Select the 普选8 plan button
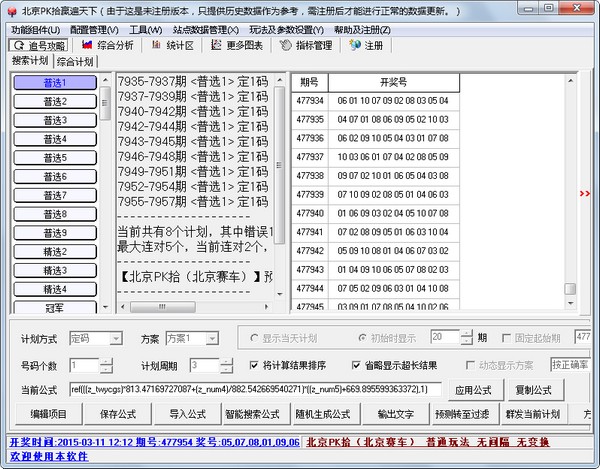The height and width of the screenshot is (469, 600). tap(55, 214)
